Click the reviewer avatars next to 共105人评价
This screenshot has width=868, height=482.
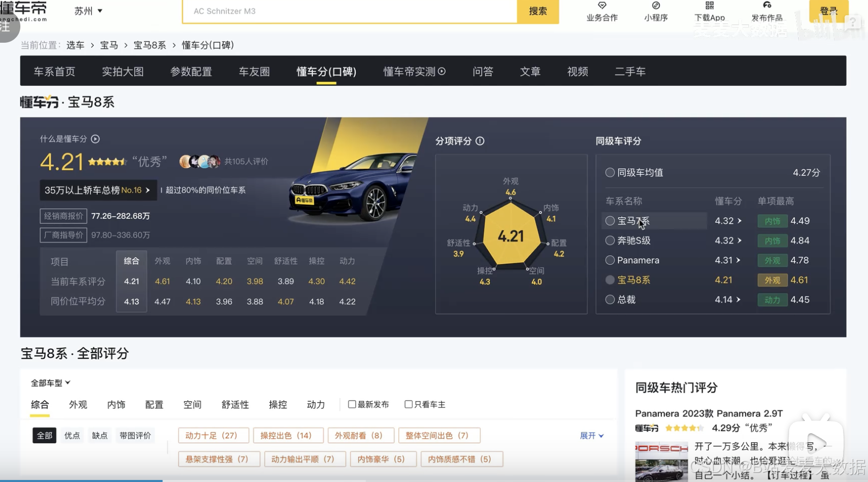[200, 161]
